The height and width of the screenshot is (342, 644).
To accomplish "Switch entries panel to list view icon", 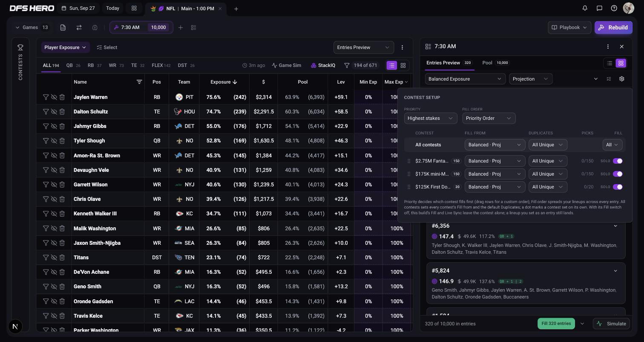I will point(609,63).
